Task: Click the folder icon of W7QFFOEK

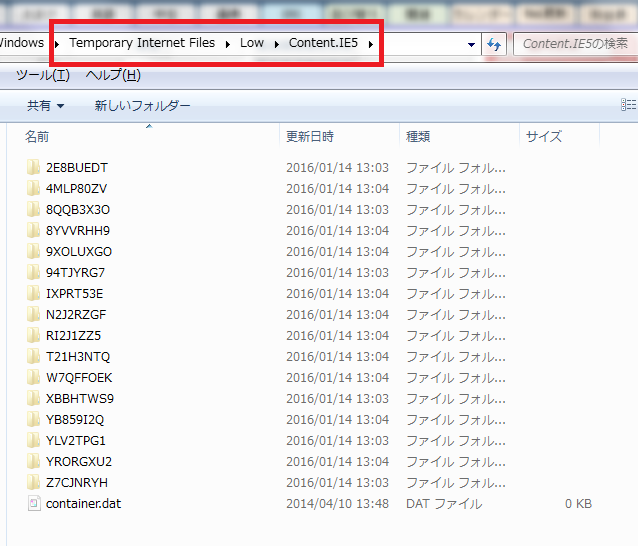Action: click(33, 378)
